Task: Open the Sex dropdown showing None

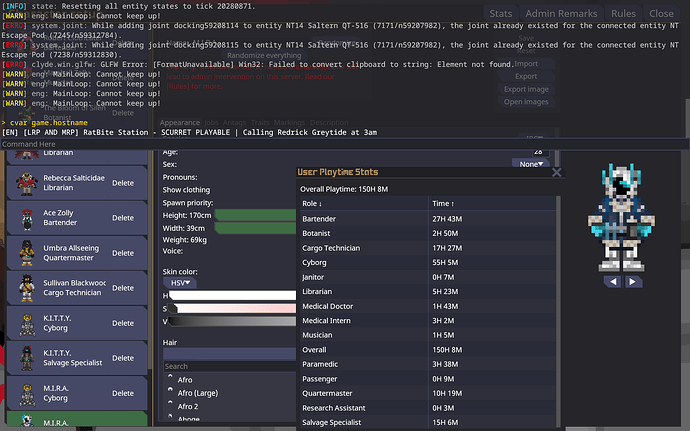Action: click(x=529, y=164)
